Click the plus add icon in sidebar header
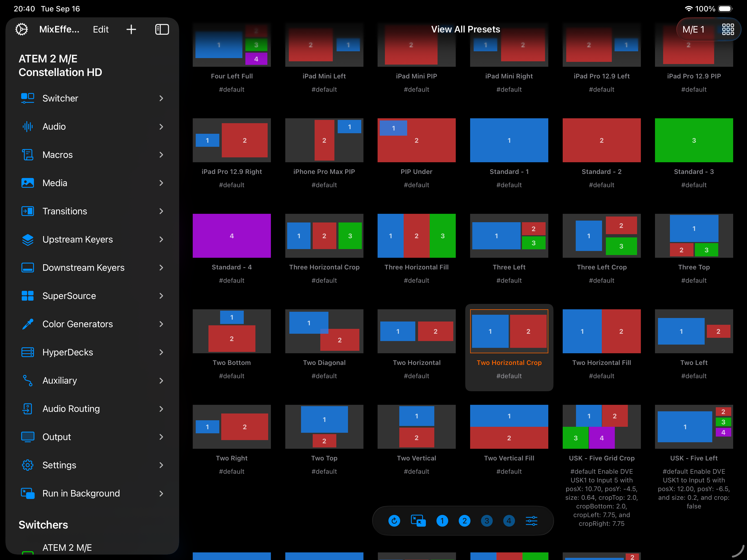 coord(131,29)
